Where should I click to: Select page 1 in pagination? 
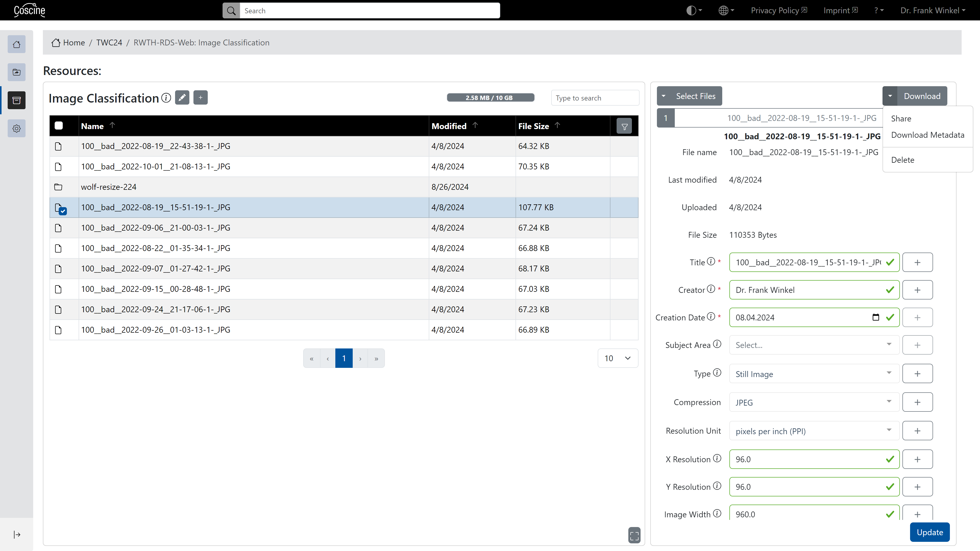click(344, 358)
